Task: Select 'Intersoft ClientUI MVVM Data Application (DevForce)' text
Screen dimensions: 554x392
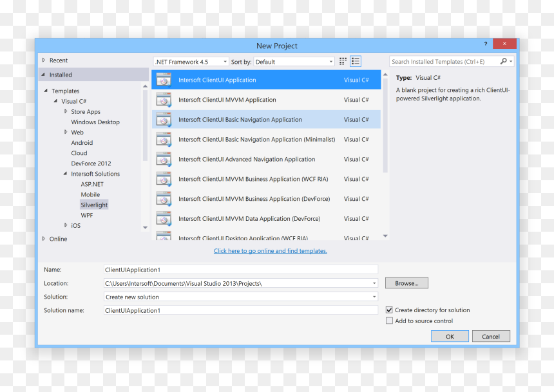Action: (x=249, y=219)
